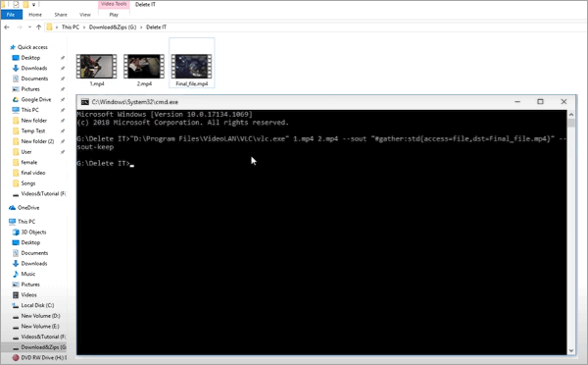Image resolution: width=588 pixels, height=365 pixels.
Task: Click cmd scrollbar down arrow
Action: pos(571,350)
